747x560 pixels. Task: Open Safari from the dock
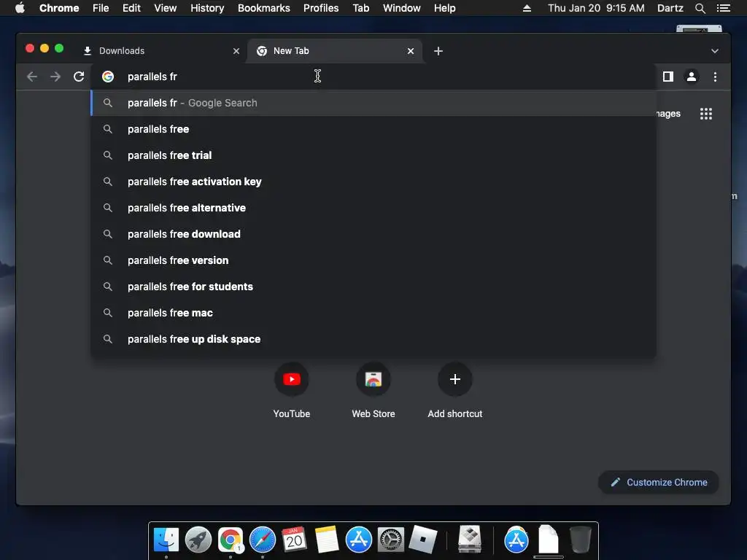263,540
